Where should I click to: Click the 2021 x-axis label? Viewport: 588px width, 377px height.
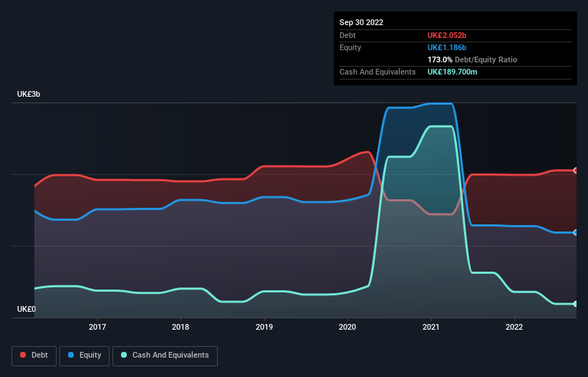[431, 327]
